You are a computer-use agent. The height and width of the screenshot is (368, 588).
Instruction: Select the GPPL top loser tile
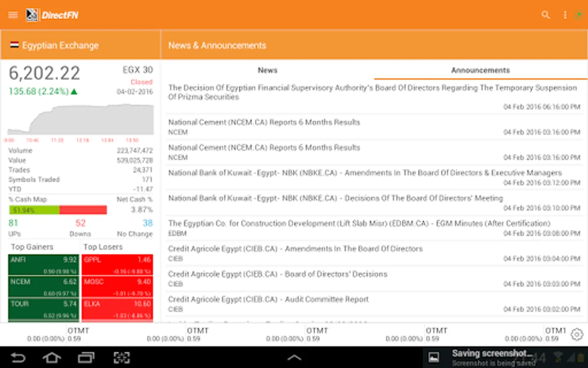coord(118,265)
